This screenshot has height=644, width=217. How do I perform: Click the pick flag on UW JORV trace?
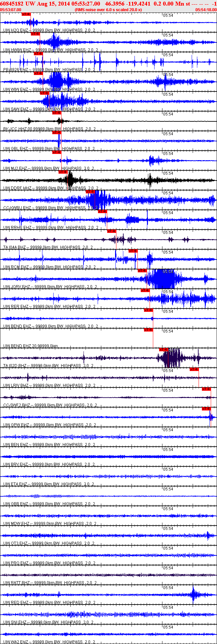click(x=142, y=271)
